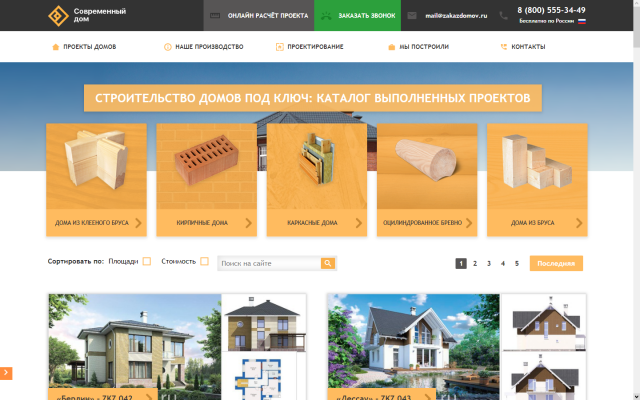Click the envelope icon beside the email address
Screen dimensions: 640x400
coord(412,16)
